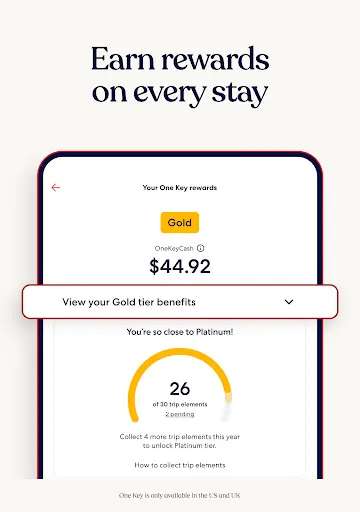Click the One Key availability disclaimer text
The image size is (360, 512).
pos(180,495)
